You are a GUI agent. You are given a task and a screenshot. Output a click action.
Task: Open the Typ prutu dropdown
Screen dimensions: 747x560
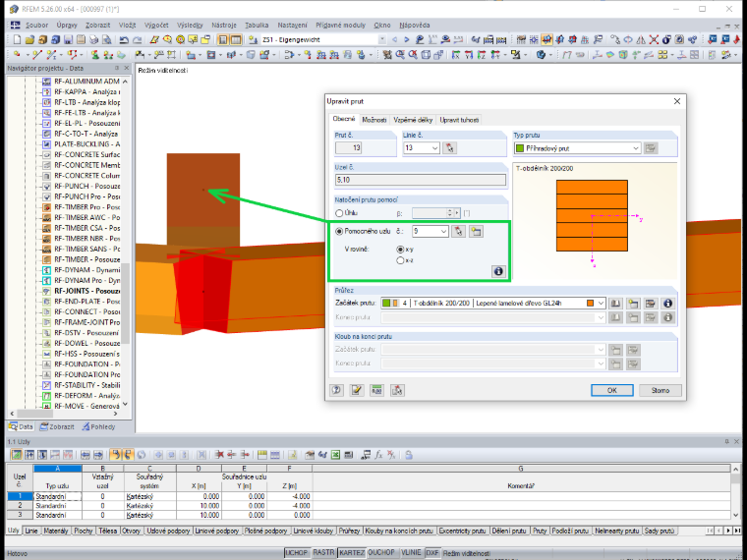(x=636, y=148)
